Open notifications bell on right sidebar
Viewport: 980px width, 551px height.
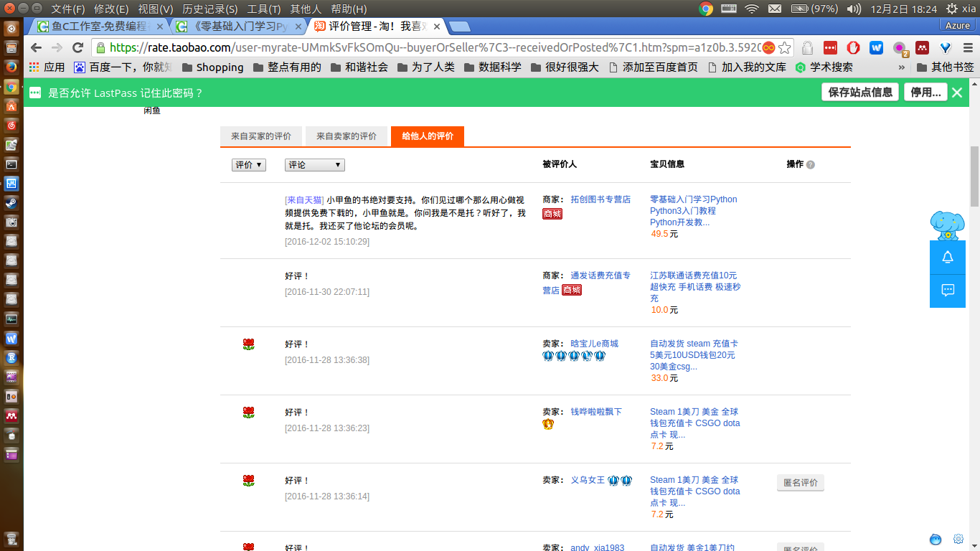coord(947,258)
